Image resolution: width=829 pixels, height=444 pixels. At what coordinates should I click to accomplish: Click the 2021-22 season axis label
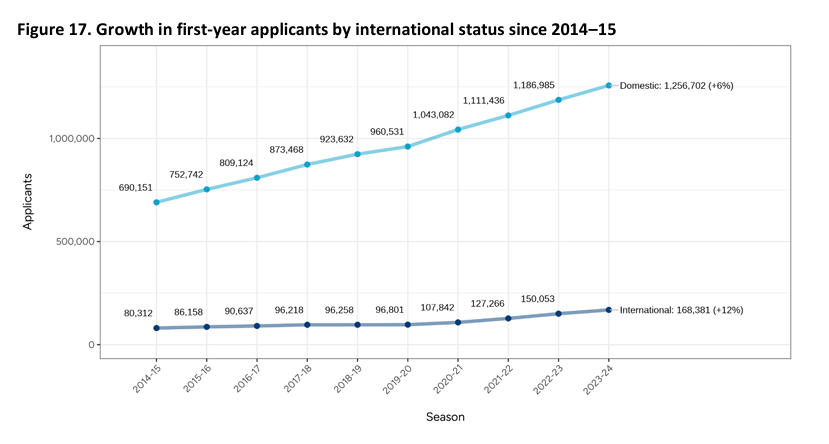[498, 378]
